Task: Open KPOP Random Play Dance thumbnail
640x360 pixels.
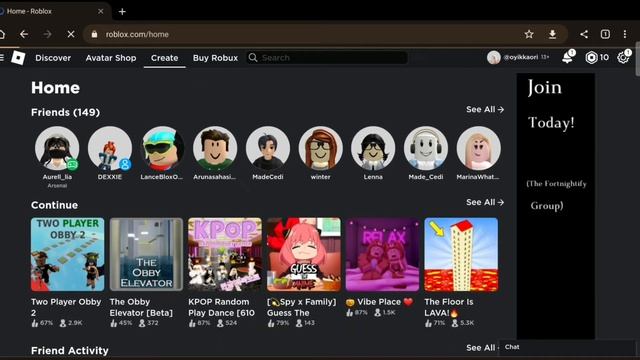Action: (225, 254)
